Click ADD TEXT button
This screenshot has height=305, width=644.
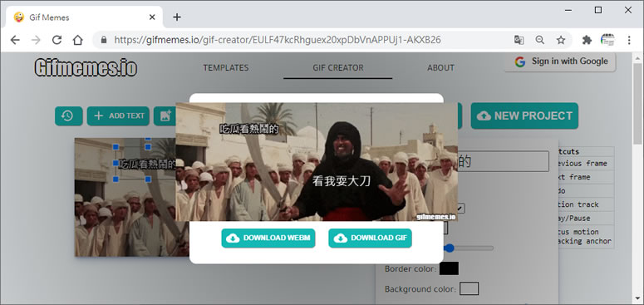(x=118, y=116)
